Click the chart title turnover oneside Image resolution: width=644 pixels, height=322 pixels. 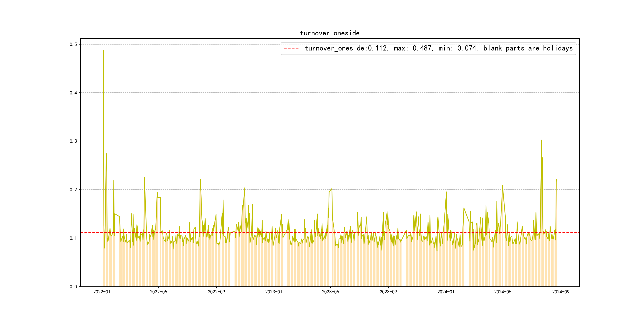[330, 33]
